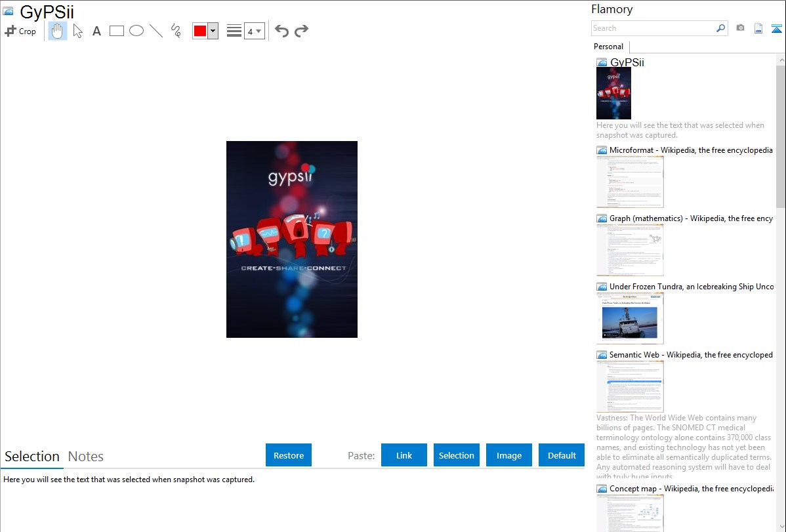Click the sidebar GyPSii title text
The image size is (786, 532).
pyautogui.click(x=627, y=62)
